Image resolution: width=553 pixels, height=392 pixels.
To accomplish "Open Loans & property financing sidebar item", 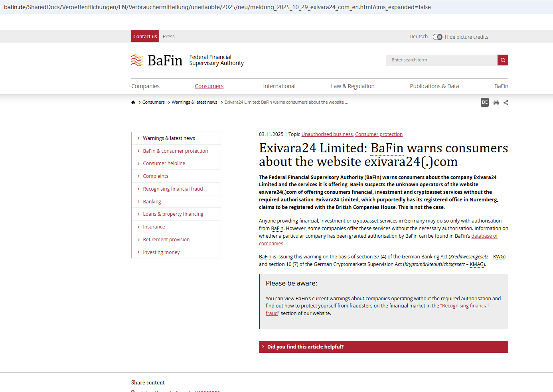I will pos(176,214).
